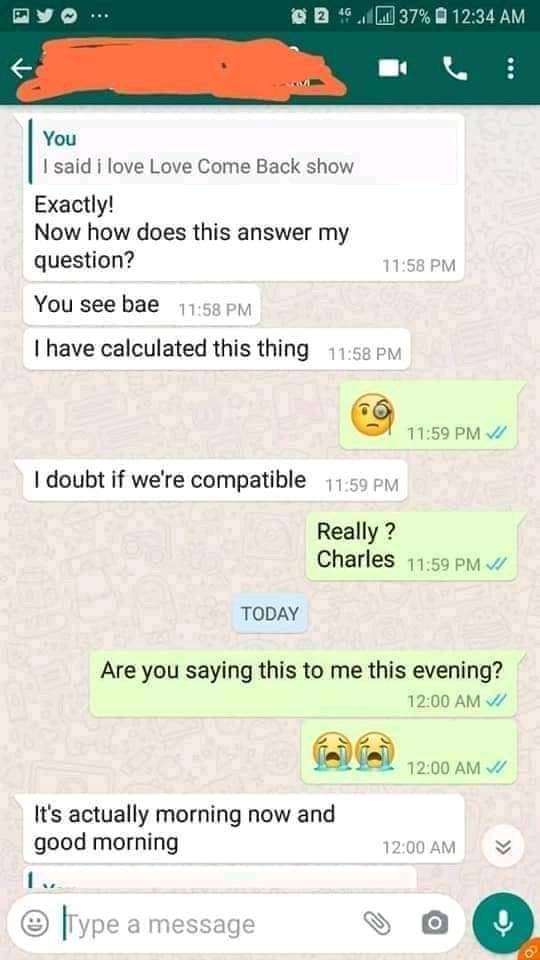The image size is (540, 960).
Task: Select the 'Really ? Charles' message bubble
Action: [x=411, y=546]
